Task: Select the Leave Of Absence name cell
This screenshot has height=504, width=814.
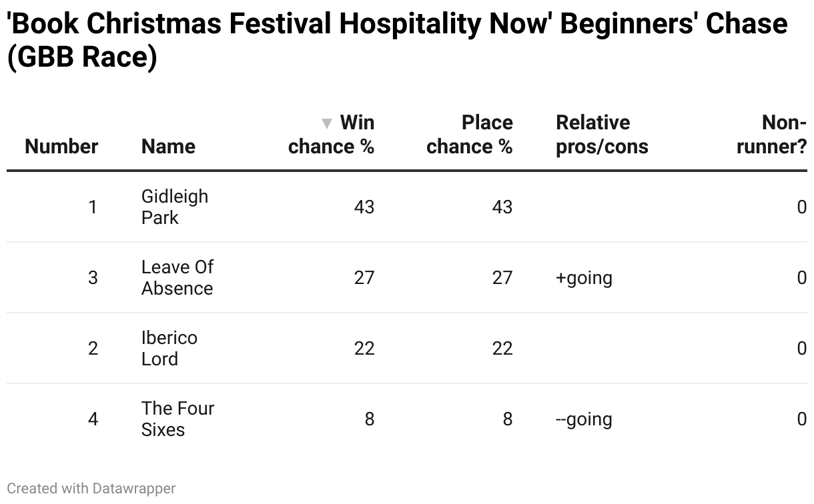Action: (x=177, y=278)
